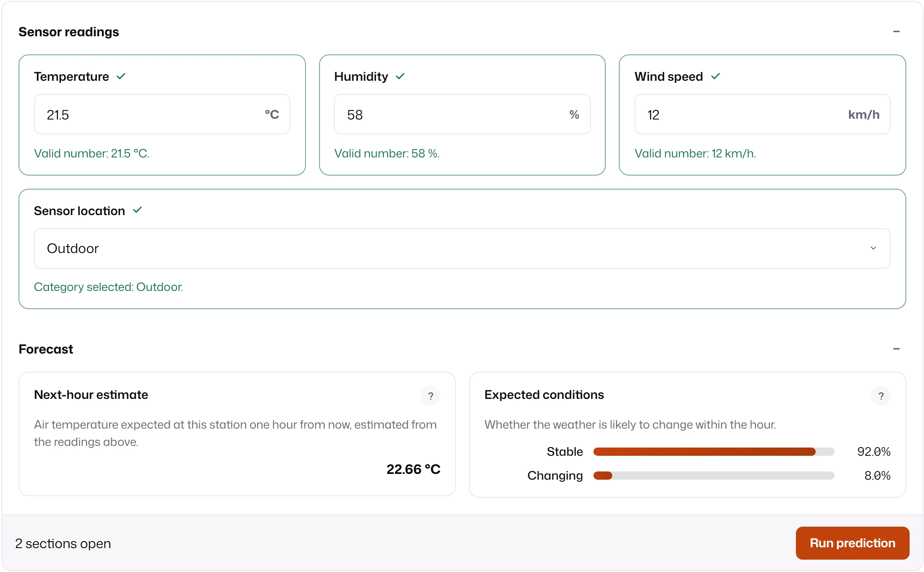Click the Next-hour estimate title
The width and height of the screenshot is (924, 572).
[x=91, y=394]
